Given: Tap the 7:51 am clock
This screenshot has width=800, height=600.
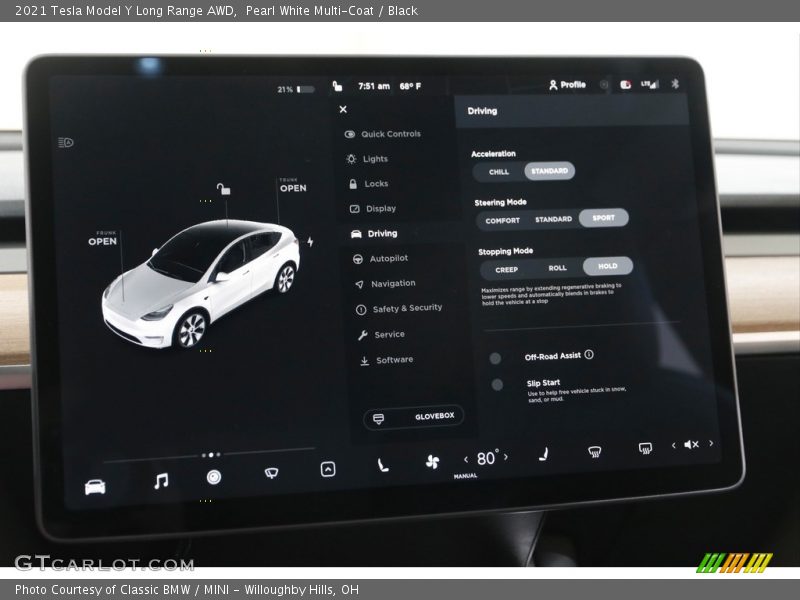Looking at the screenshot, I should pos(373,86).
